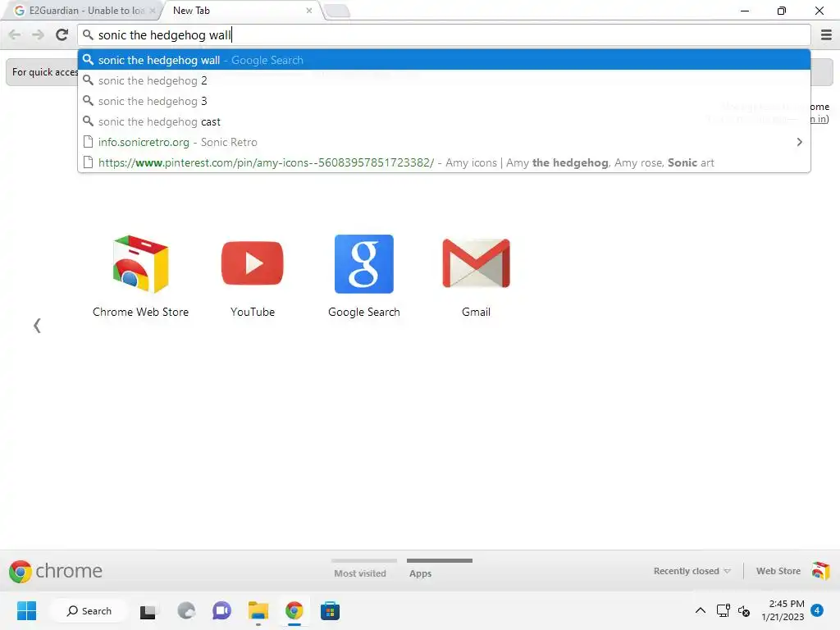Close the E2Guardian tab
Screen dimensions: 840x630
[153, 10]
